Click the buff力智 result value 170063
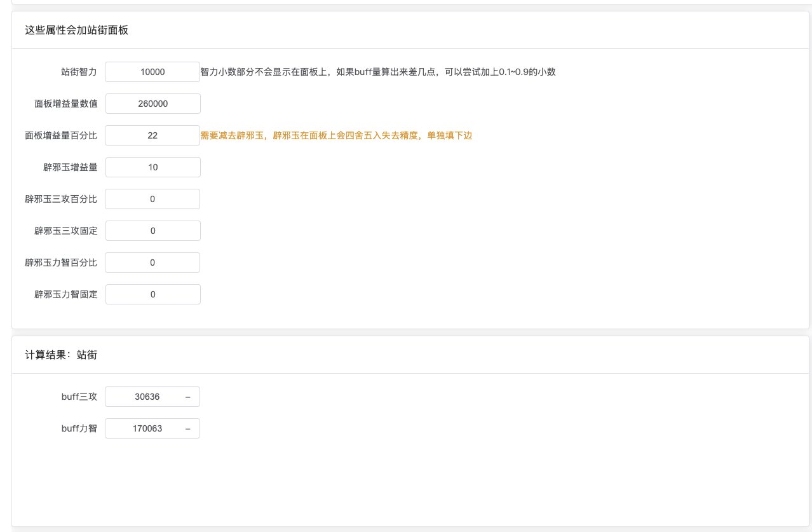The image size is (812, 532). click(147, 428)
